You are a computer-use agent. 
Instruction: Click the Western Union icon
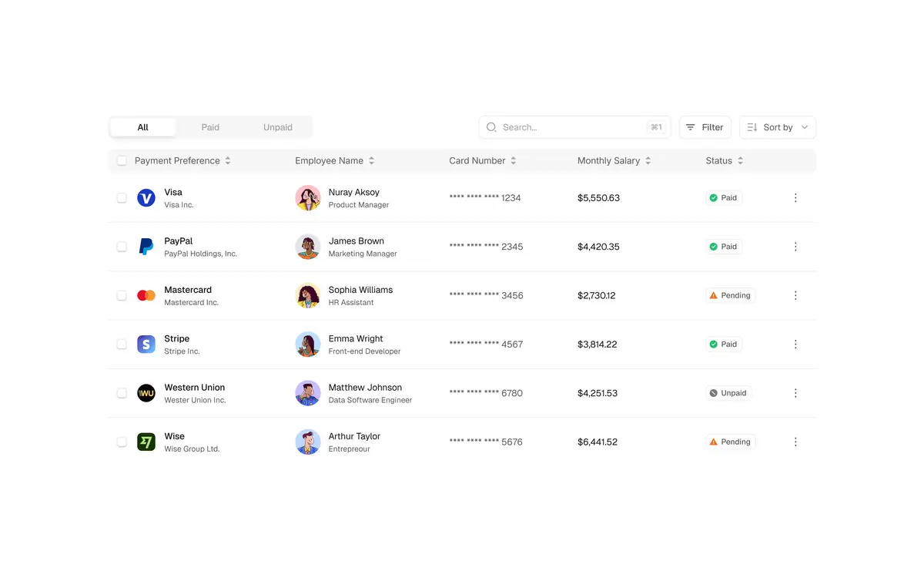click(x=146, y=393)
